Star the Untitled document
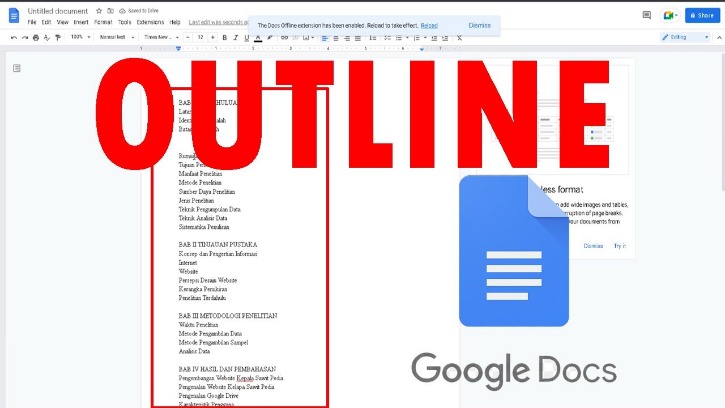The width and height of the screenshot is (725, 408). point(98,11)
